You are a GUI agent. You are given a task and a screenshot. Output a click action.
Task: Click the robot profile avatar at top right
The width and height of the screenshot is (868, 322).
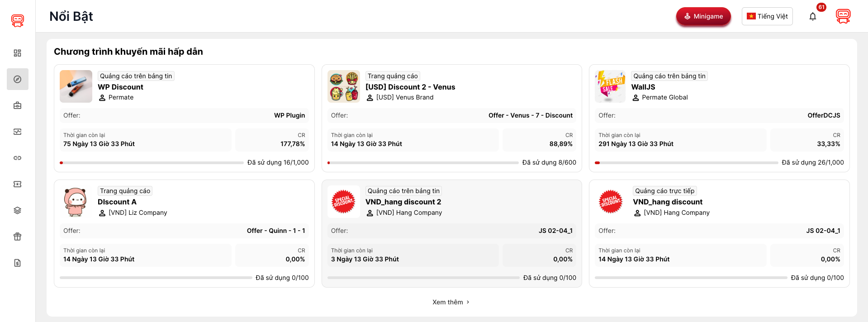(x=843, y=16)
